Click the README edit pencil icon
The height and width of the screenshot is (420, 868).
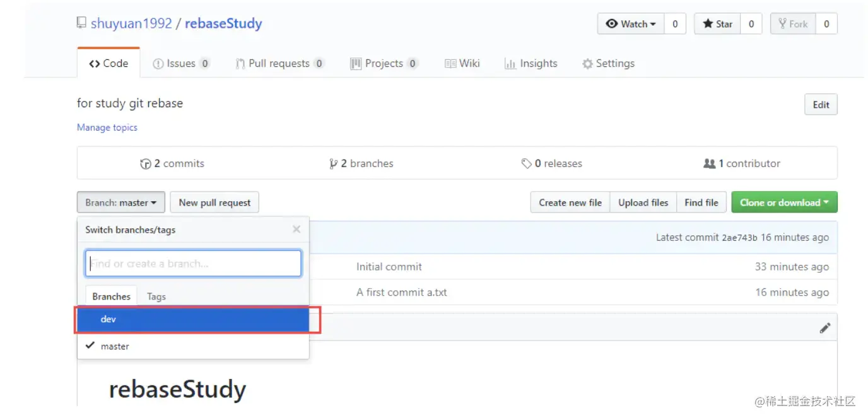[x=824, y=328]
